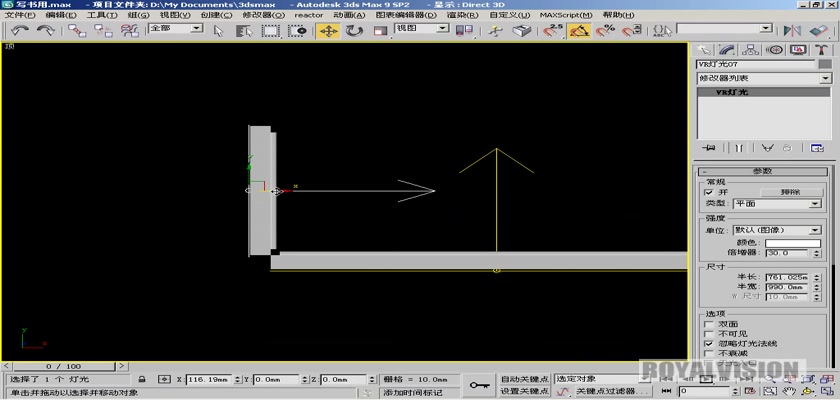Click the Align tool icon
840x400 pixels.
click(819, 31)
